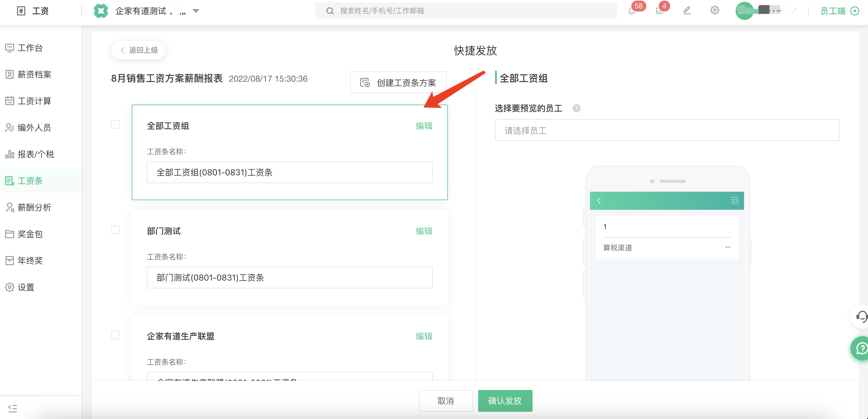
Task: Click the info icon beside 选择要预览的员工
Action: [x=577, y=108]
